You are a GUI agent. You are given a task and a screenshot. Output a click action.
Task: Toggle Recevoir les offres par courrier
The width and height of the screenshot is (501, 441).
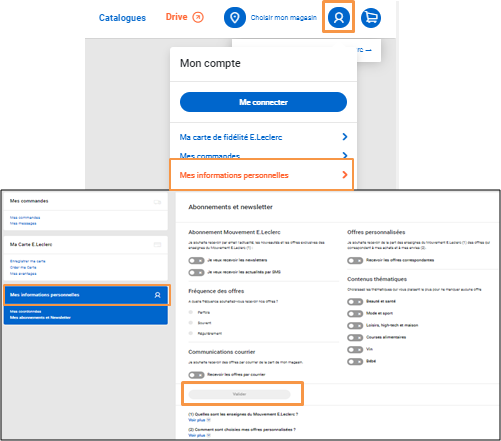(x=196, y=375)
